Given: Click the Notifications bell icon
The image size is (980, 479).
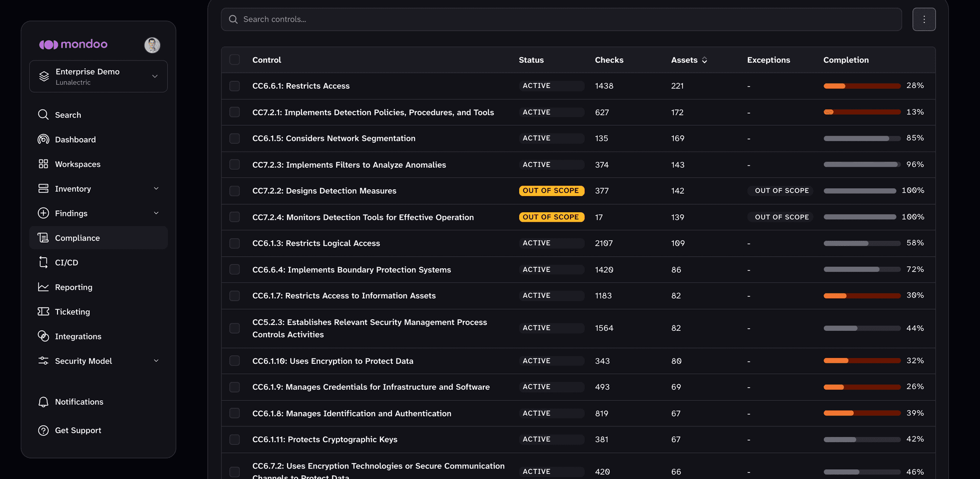Looking at the screenshot, I should 44,402.
